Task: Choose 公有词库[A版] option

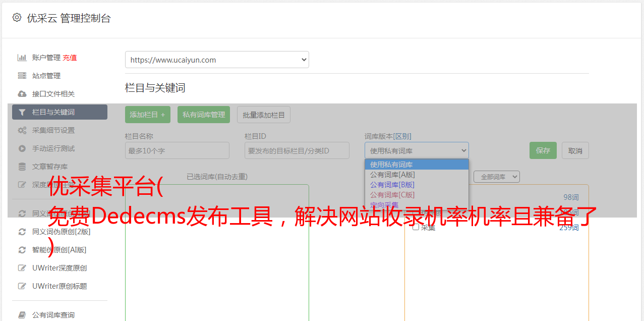Action: coord(417,175)
